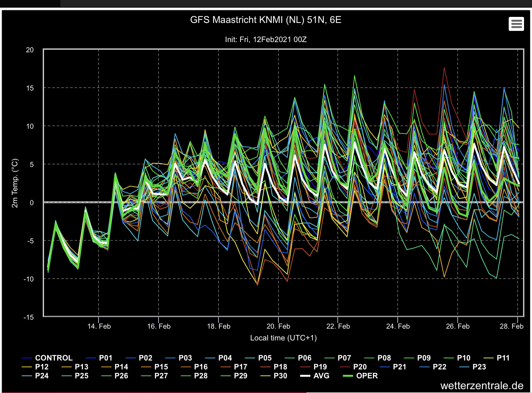This screenshot has width=532, height=393.
Task: Click the wetterzentrale.de credit link
Action: coord(482,386)
